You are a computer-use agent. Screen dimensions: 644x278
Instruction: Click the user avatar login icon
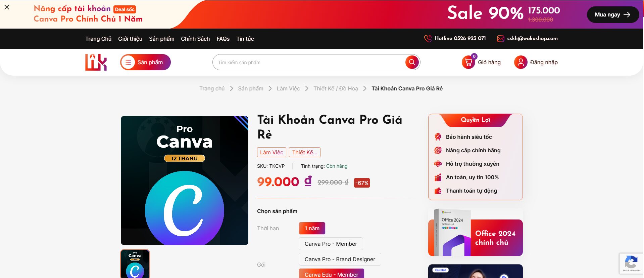tap(521, 62)
